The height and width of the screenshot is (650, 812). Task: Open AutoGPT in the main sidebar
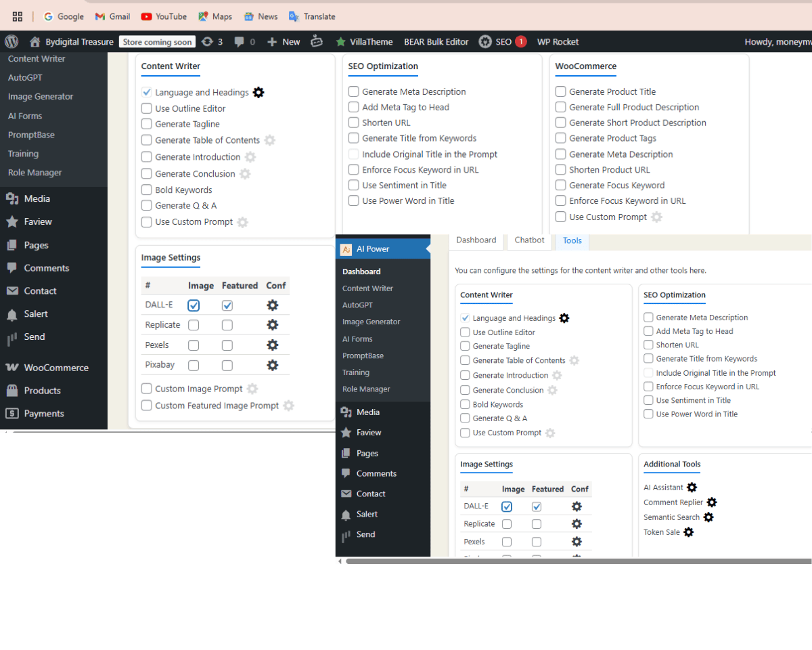click(x=25, y=78)
